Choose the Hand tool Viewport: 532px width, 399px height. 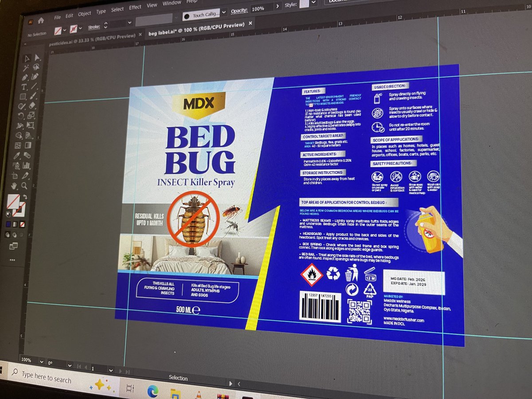point(14,186)
